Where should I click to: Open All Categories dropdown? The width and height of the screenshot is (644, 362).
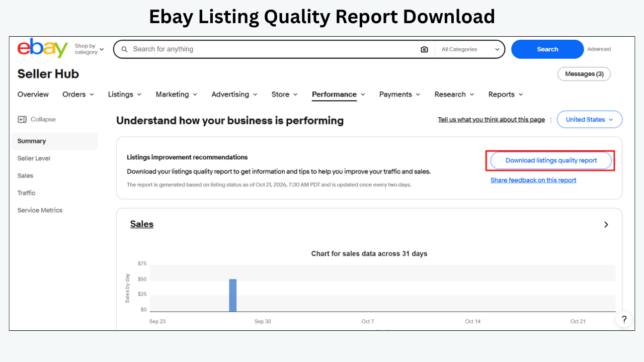pyautogui.click(x=470, y=49)
